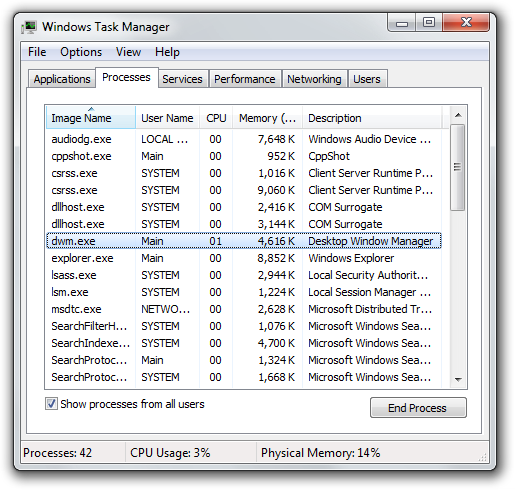Go to the Networking tab
The image size is (516, 490).
(x=314, y=79)
